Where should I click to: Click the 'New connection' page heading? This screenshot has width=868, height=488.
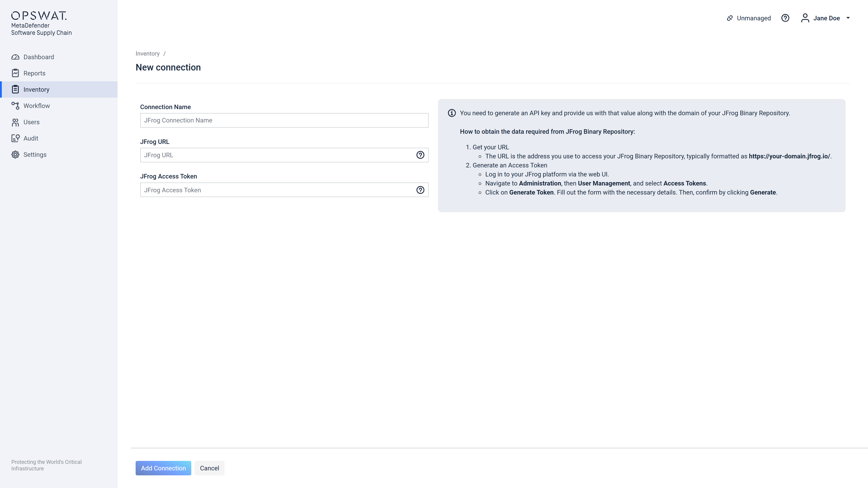168,67
